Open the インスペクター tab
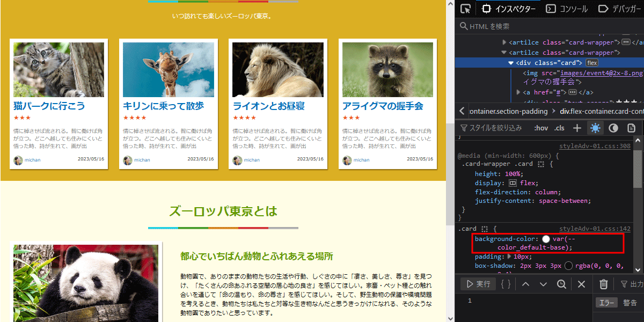Screen dimensions: 644x322 click(x=509, y=9)
